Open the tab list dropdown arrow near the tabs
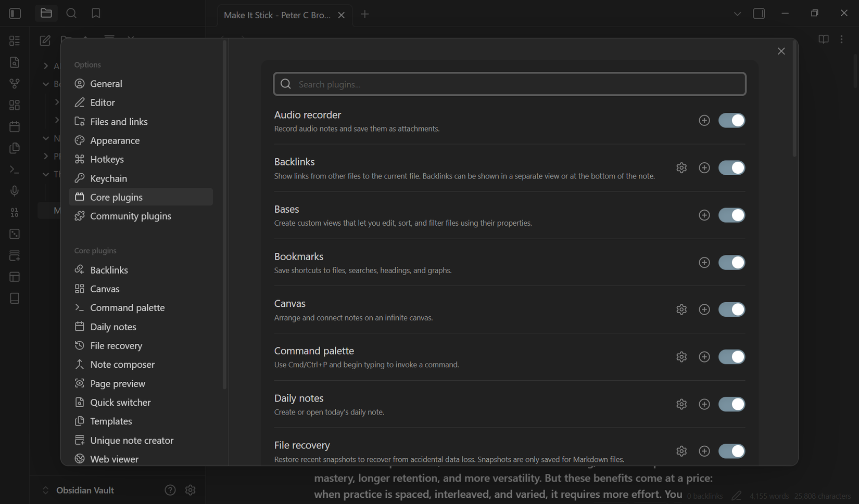 click(x=737, y=14)
